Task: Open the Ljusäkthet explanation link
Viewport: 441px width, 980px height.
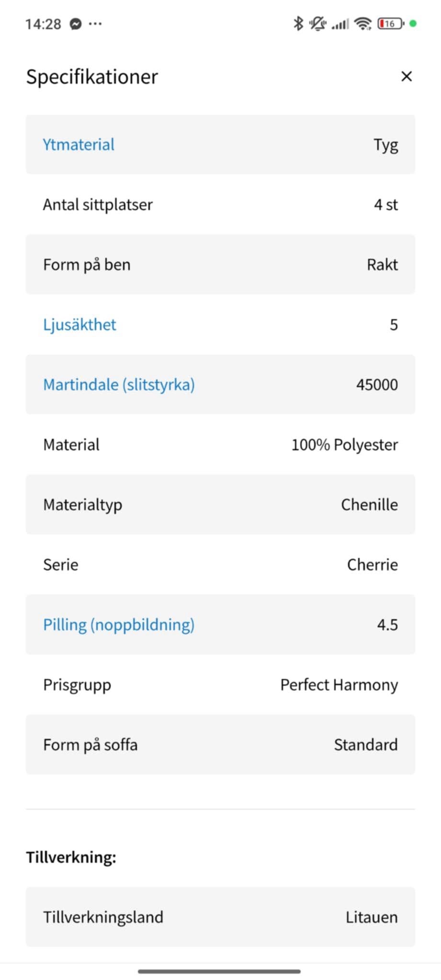Action: pos(79,324)
